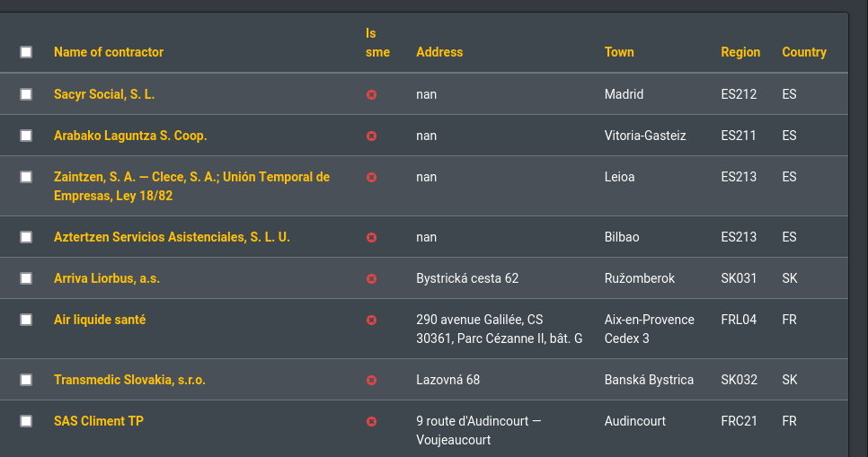The image size is (868, 457).
Task: Sort by the Country column header
Action: pos(804,52)
